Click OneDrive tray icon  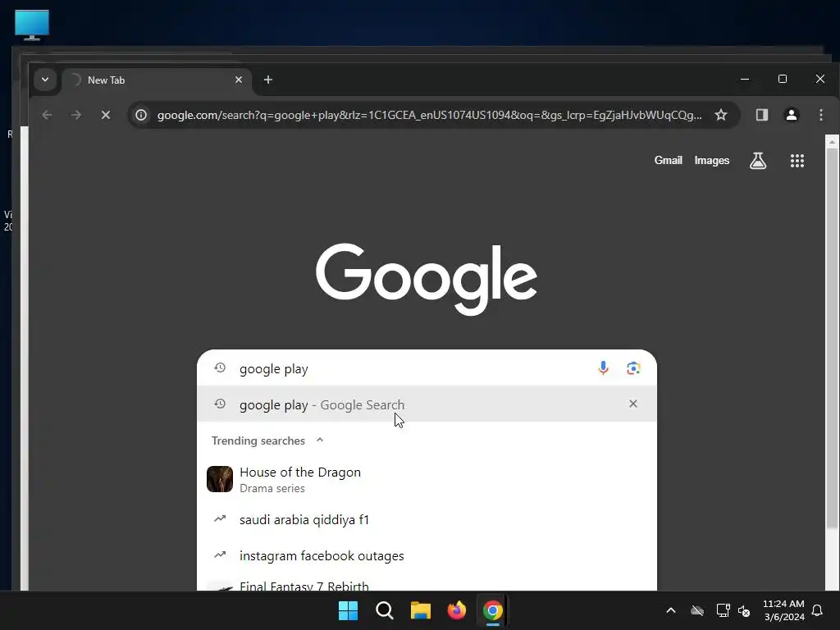point(697,610)
